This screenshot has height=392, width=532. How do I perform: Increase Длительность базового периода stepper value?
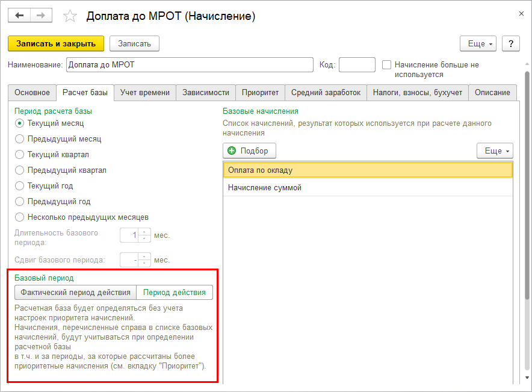[x=144, y=232]
